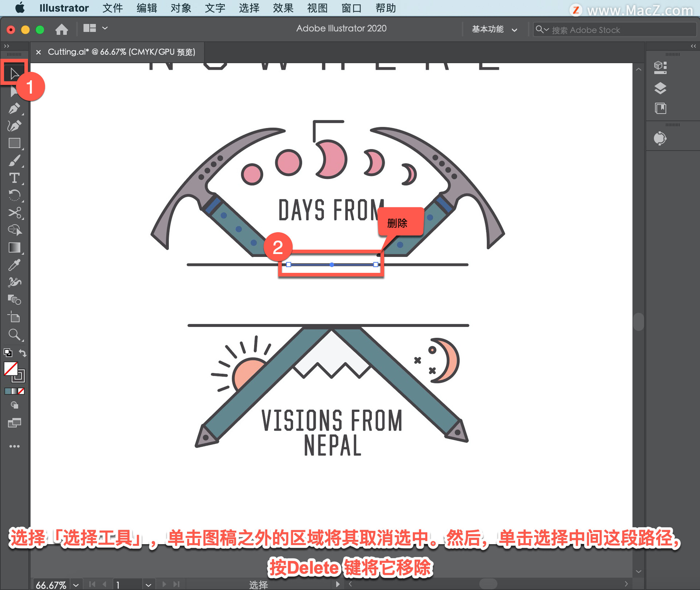Open the 效果 menu

pos(283,8)
